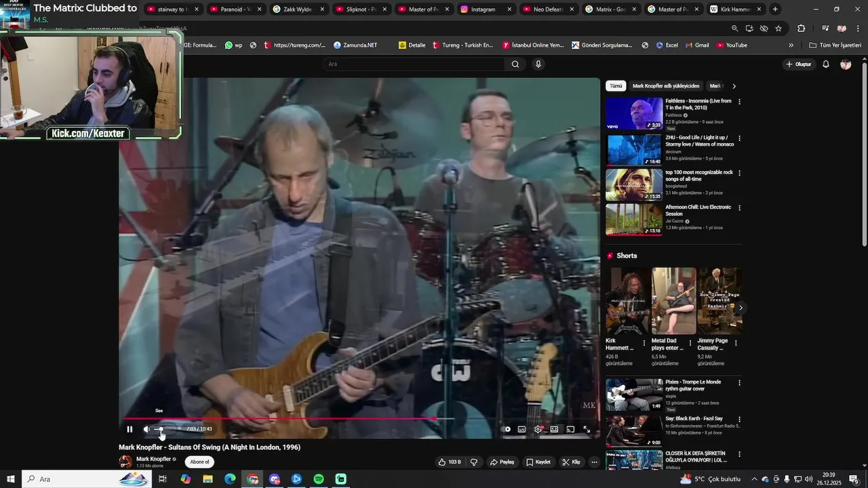Open YouTube account avatar menu

pyautogui.click(x=846, y=64)
